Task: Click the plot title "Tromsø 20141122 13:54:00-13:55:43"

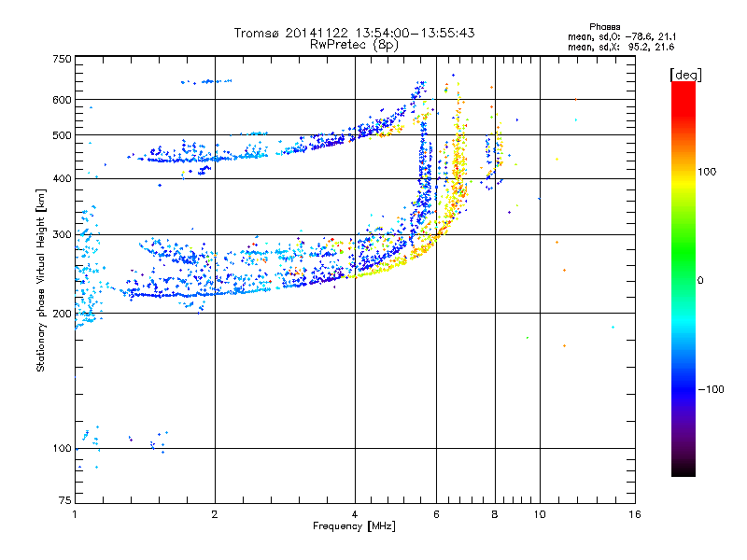Action: [x=354, y=33]
